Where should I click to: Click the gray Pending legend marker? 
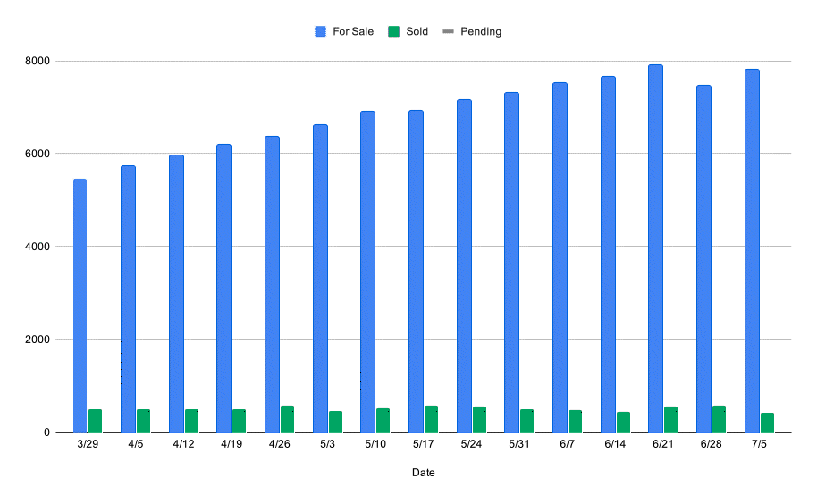tap(448, 32)
